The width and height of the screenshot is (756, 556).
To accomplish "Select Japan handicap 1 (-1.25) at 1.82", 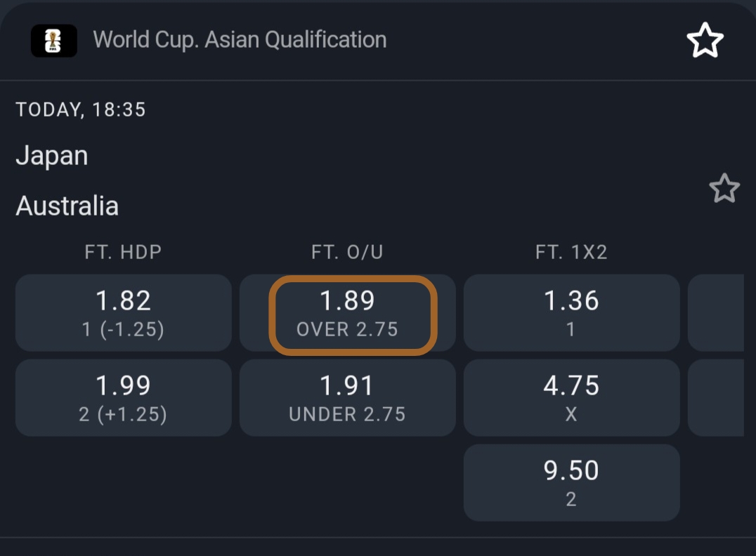I will click(123, 312).
